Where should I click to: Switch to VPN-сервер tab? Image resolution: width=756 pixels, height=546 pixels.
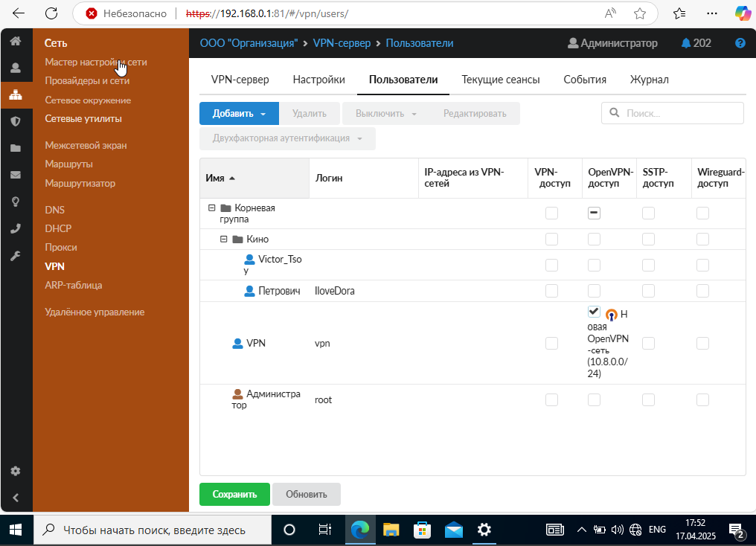point(240,80)
